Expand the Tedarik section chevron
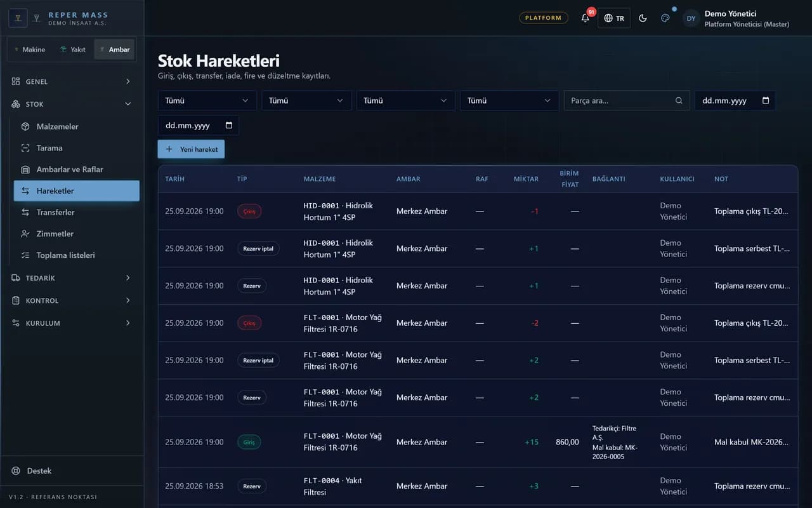Image resolution: width=812 pixels, height=508 pixels. [x=128, y=278]
